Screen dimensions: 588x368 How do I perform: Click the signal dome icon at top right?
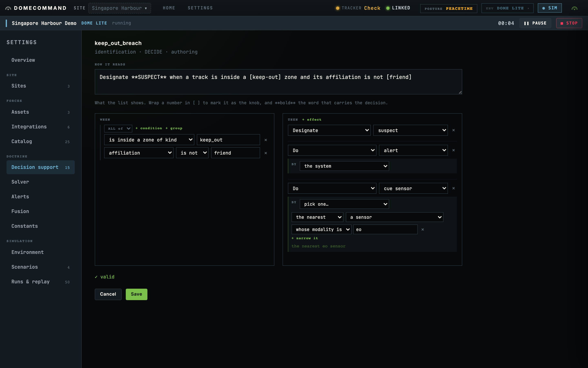(574, 8)
